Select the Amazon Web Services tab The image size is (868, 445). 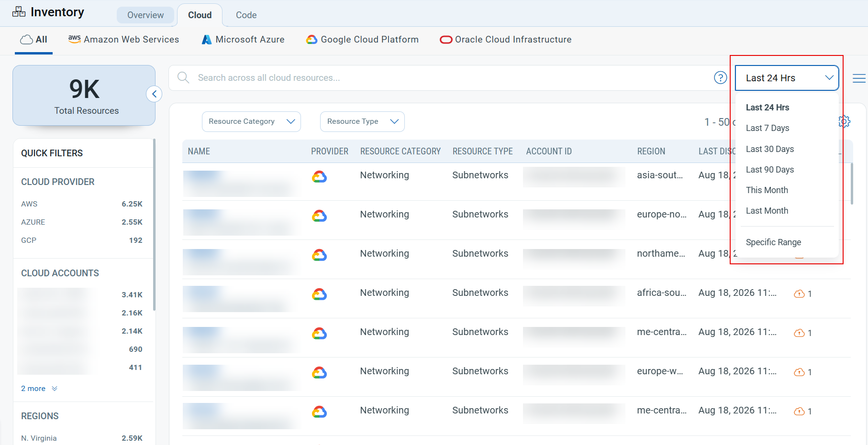pos(123,40)
